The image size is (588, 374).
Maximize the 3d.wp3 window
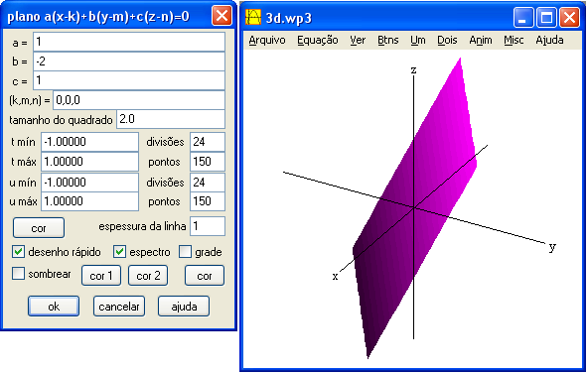546,18
